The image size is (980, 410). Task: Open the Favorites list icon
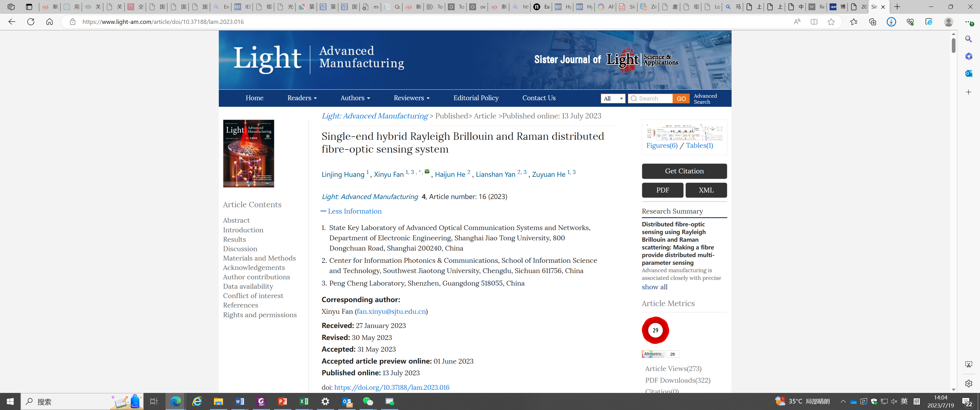[854, 22]
